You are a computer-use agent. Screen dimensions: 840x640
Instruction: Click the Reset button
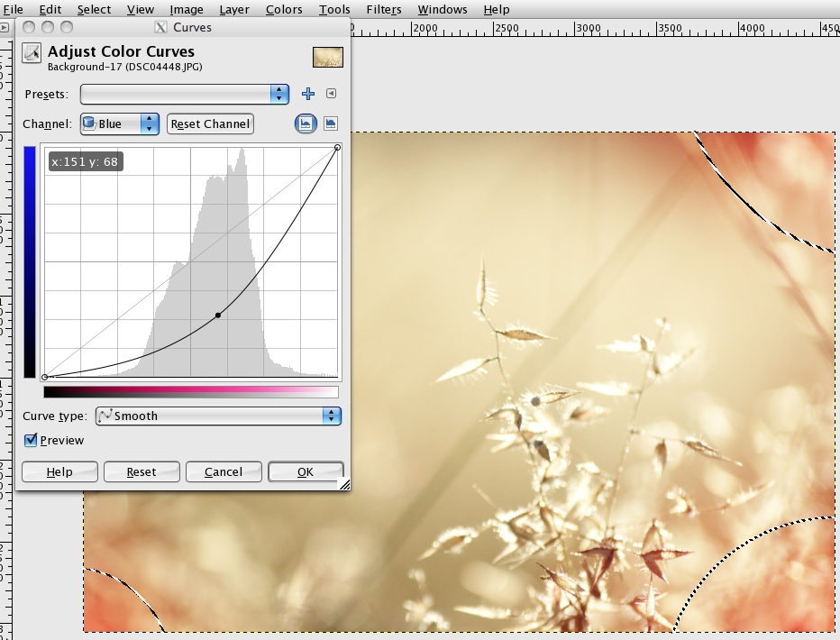(x=142, y=471)
